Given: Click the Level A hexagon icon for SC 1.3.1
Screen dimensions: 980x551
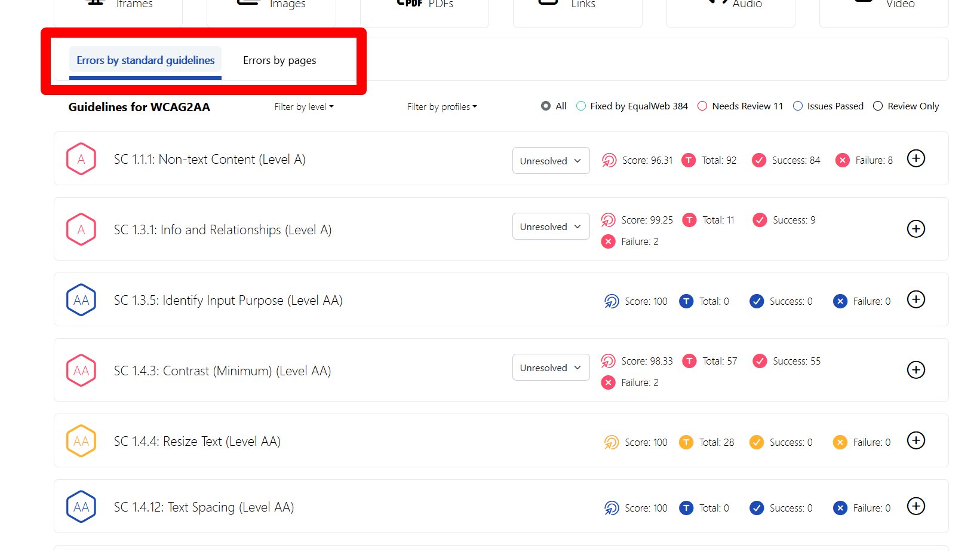Looking at the screenshot, I should tap(81, 229).
